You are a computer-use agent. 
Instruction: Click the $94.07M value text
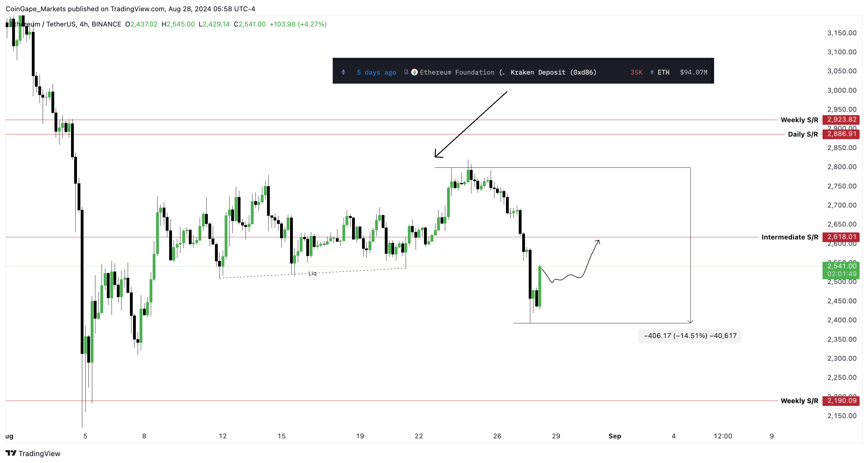coord(694,72)
